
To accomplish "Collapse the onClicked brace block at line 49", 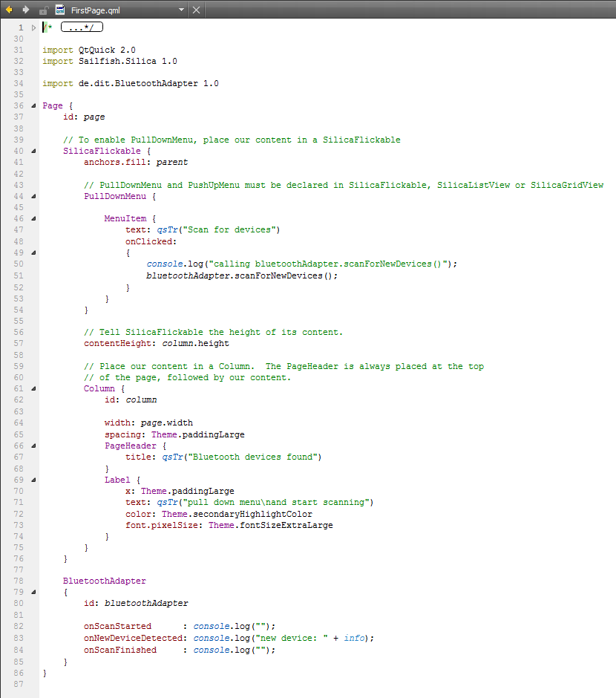I will pyautogui.click(x=33, y=253).
